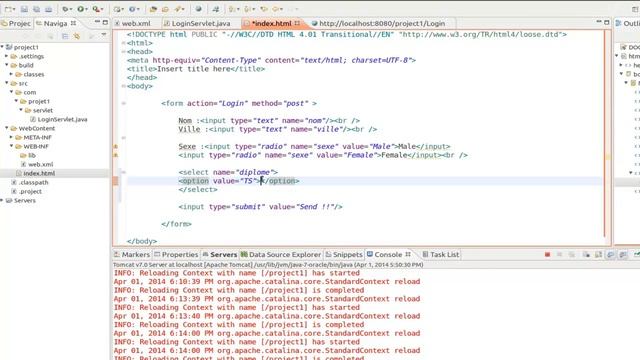Screen dimensions: 640x360
Task: Select the servlet folder in Navigator
Action: pos(39,110)
